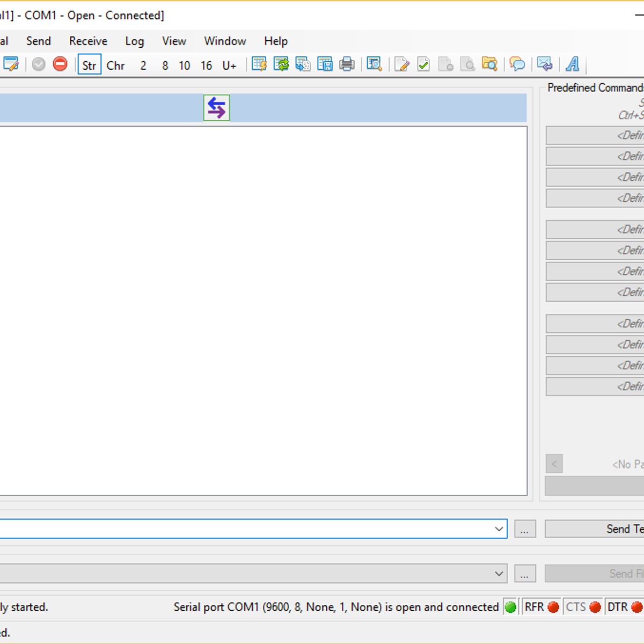Image resolution: width=644 pixels, height=644 pixels.
Task: Click inside the send text input field
Action: click(241, 529)
